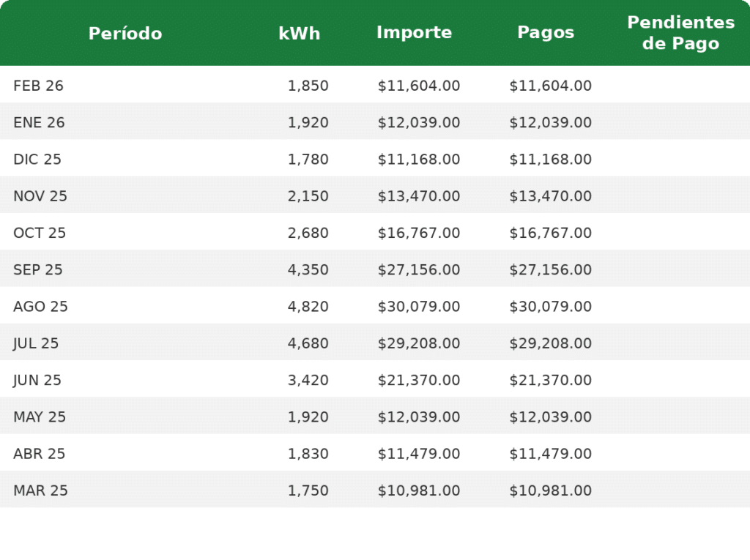750x560 pixels.
Task: Click the 4,680 kWh value for JUL 25
Action: click(x=308, y=343)
